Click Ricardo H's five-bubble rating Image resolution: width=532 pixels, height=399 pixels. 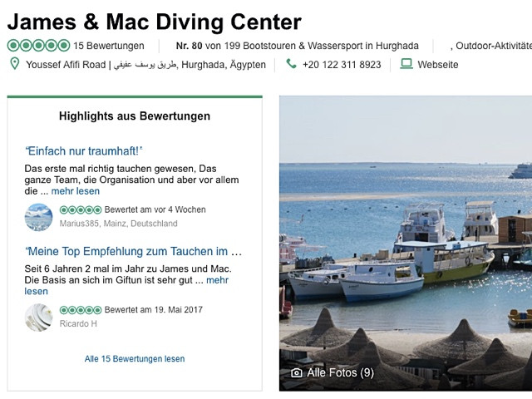coord(81,310)
